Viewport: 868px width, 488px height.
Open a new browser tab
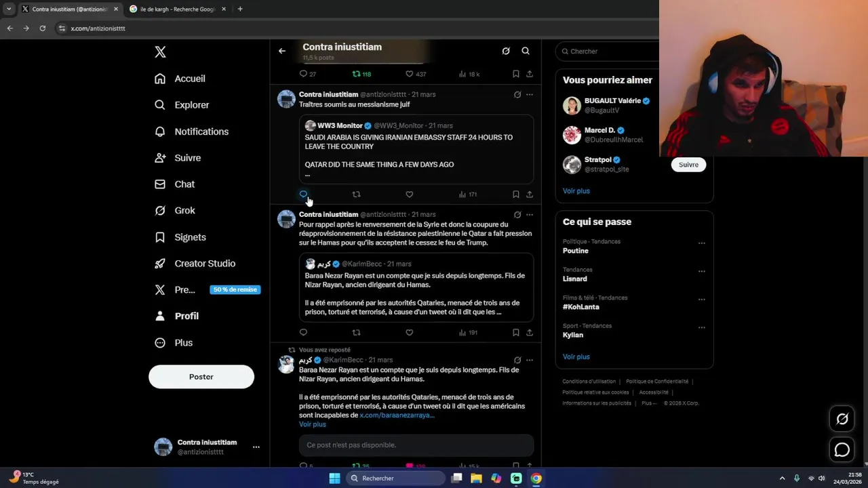[x=240, y=9]
